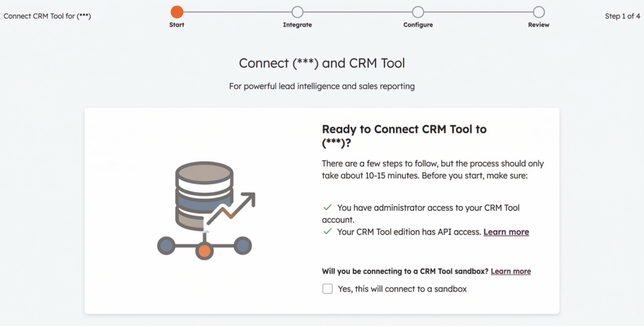This screenshot has width=644, height=326.
Task: Open Learn more link about CRM Tool sandbox
Action: tap(511, 271)
